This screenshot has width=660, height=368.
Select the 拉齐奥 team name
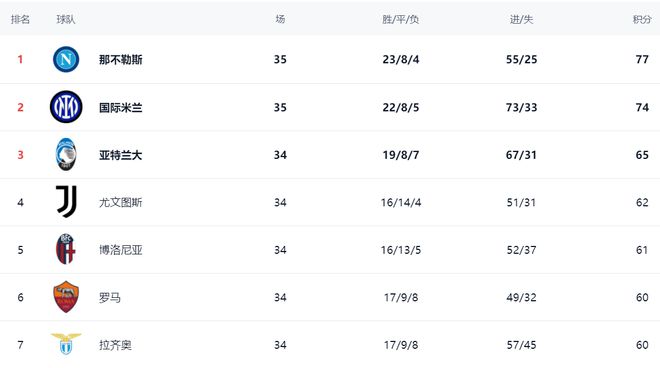pos(115,345)
